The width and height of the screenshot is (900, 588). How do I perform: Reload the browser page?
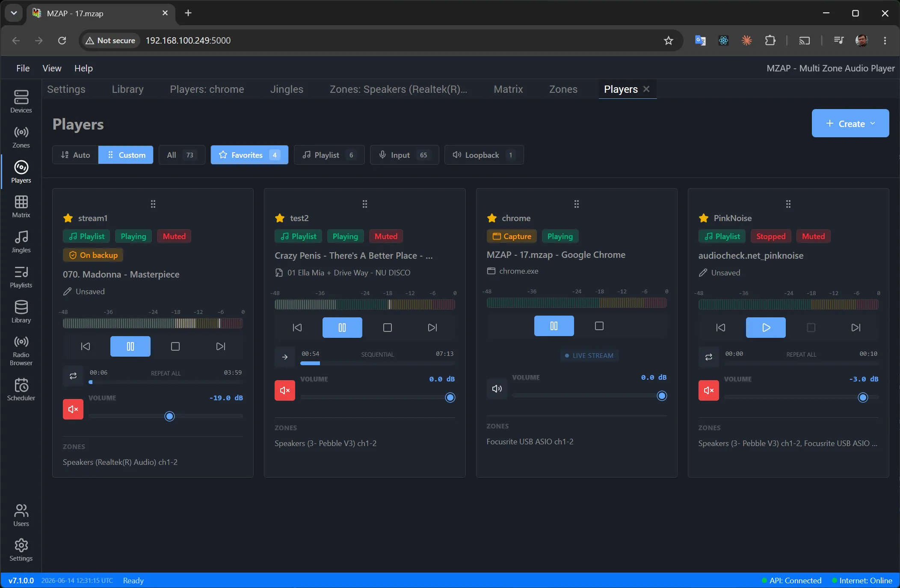pos(62,41)
